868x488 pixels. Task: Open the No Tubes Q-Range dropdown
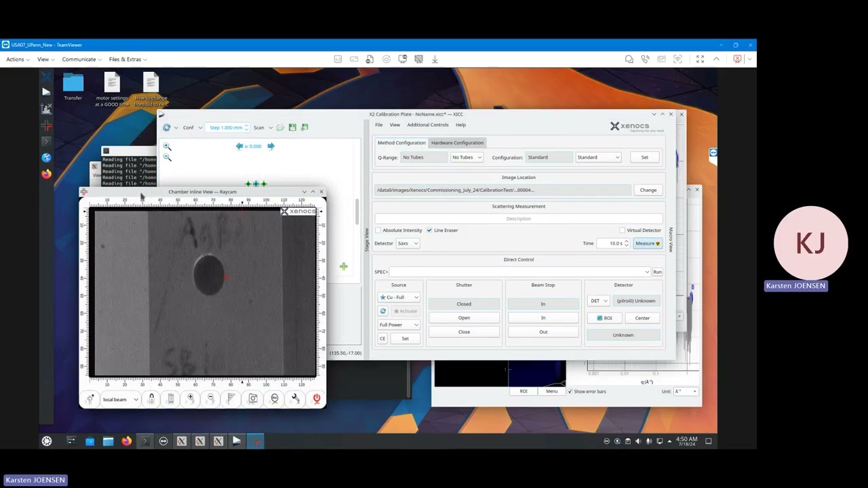coord(467,157)
